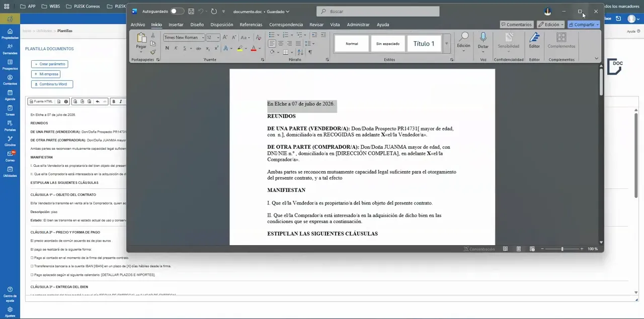Screen dimensions: 644x319
Task: Click the Pegar paste icon
Action: (x=141, y=38)
